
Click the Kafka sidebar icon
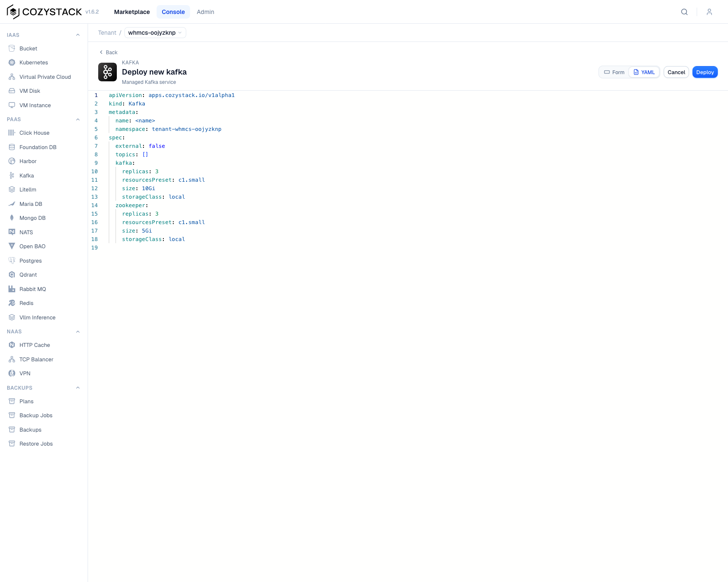[12, 175]
